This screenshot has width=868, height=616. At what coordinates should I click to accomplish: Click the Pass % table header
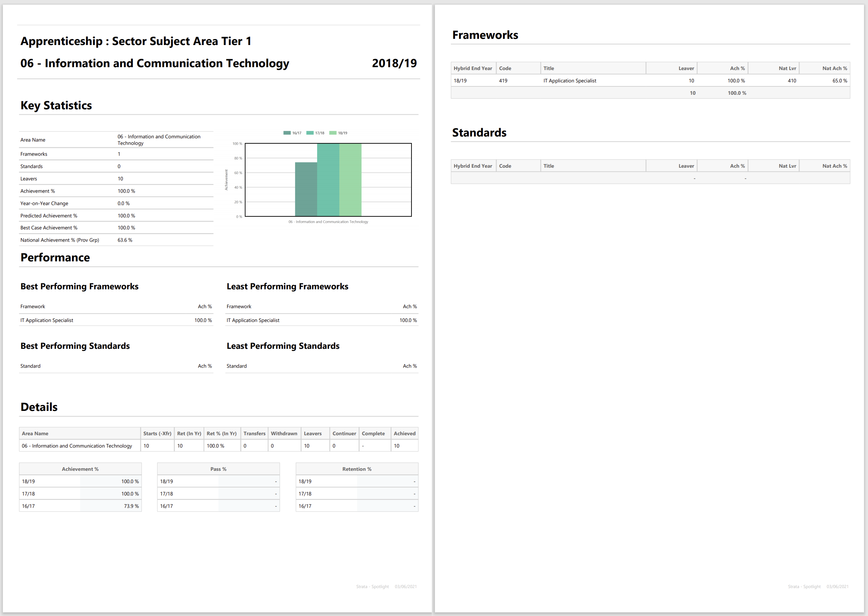pyautogui.click(x=218, y=469)
